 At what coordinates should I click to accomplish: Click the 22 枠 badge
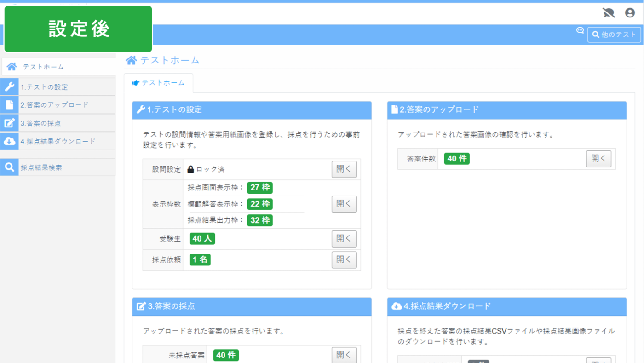[x=260, y=204]
